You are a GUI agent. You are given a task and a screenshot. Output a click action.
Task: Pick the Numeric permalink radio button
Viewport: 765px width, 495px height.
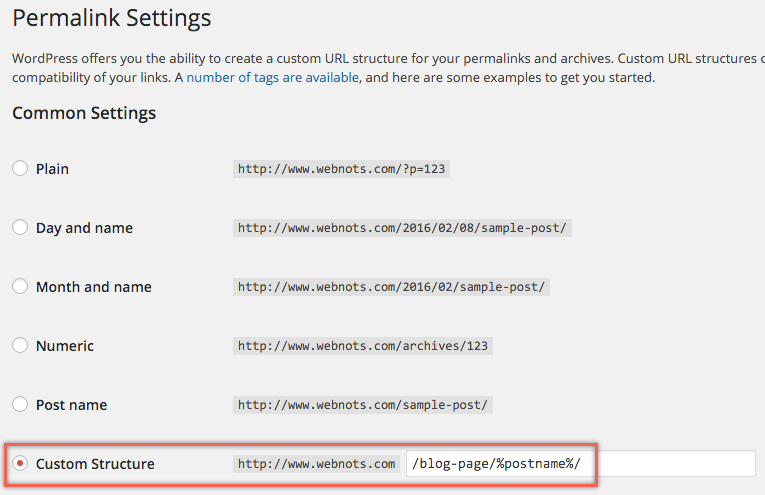[20, 346]
